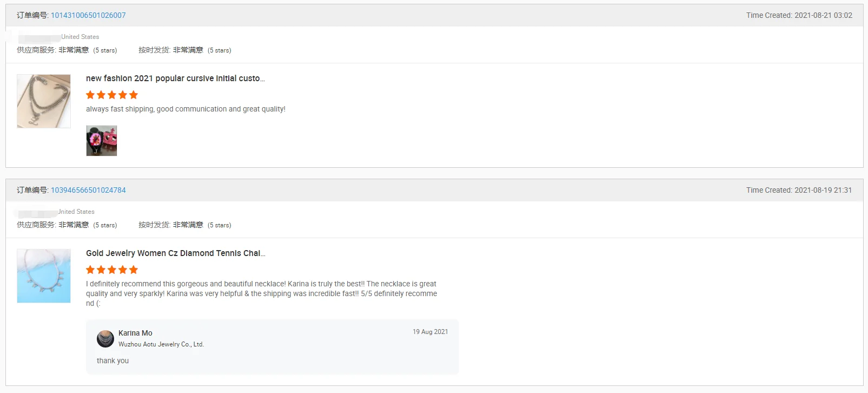Viewport: 868px width, 393px height.
Task: Click Time Created 2021-08-21 03:02 label
Action: click(x=799, y=15)
